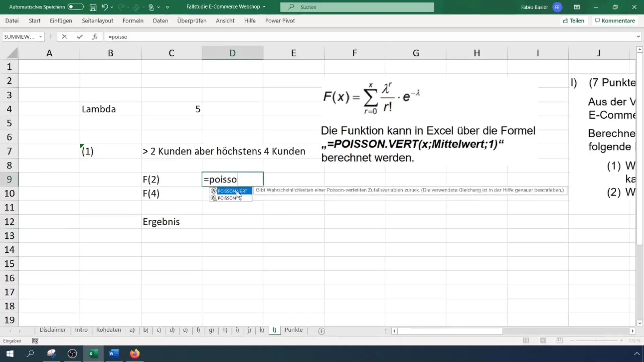Click the zoom slider track
Screen dimensions: 644x362
tap(596, 341)
